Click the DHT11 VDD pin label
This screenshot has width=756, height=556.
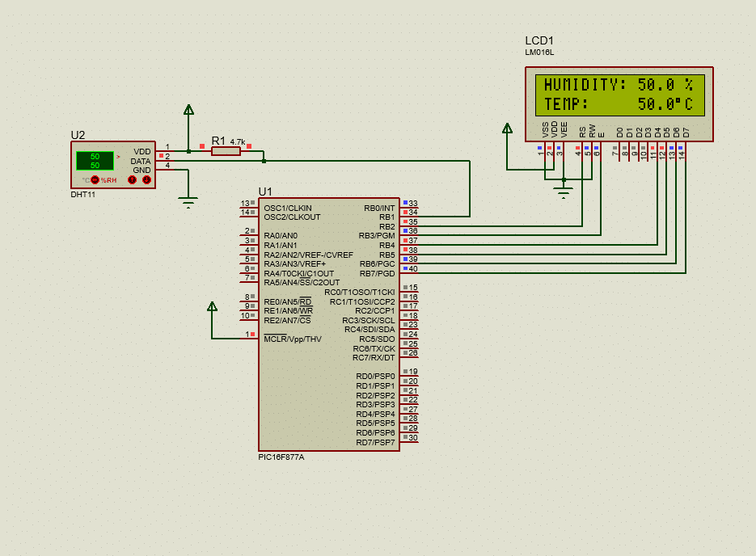pos(142,152)
